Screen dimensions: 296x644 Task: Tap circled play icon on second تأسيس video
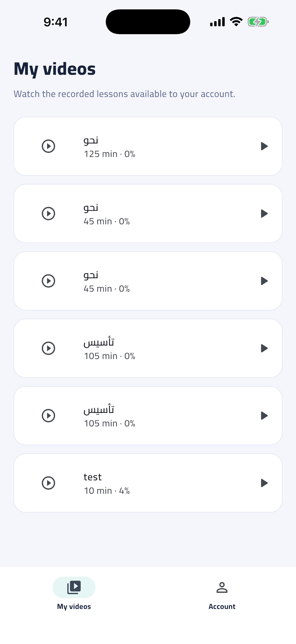[48, 416]
